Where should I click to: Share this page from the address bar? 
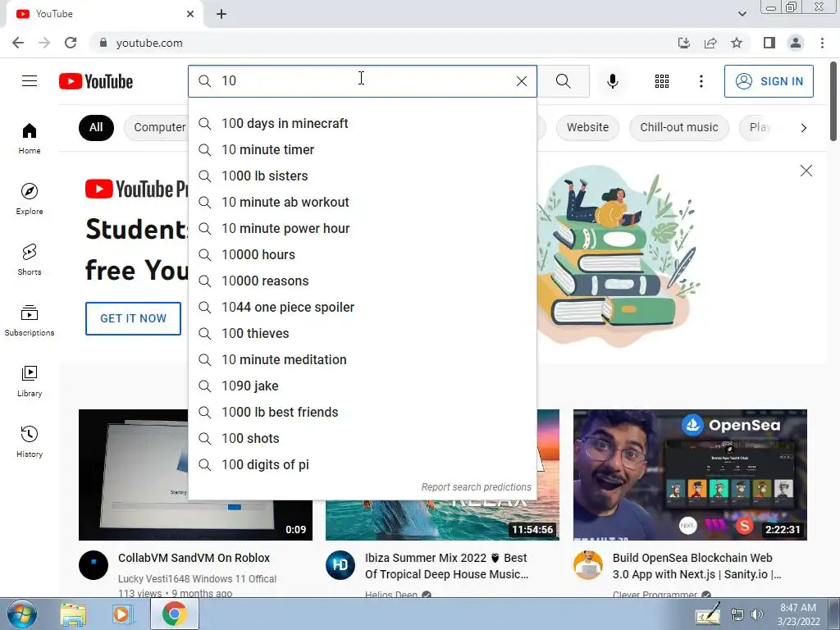[710, 43]
